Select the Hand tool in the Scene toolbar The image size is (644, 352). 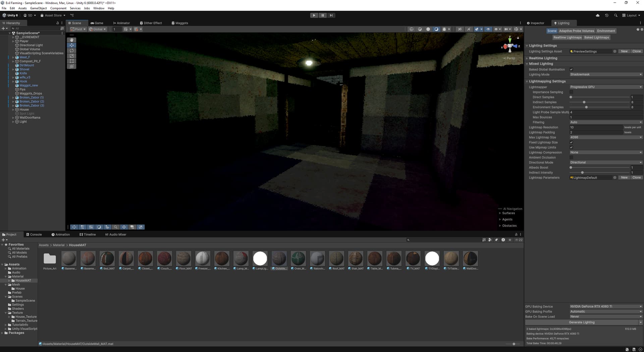coord(71,40)
